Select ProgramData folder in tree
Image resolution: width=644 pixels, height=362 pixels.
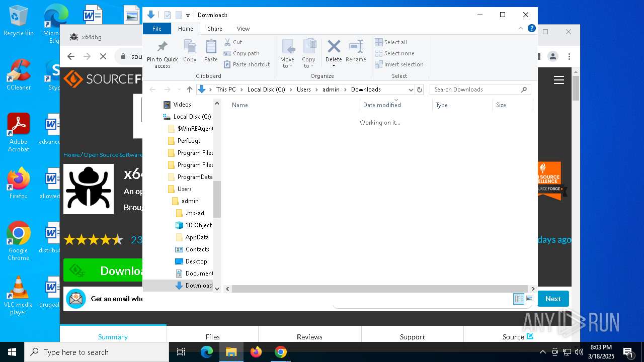click(x=195, y=177)
